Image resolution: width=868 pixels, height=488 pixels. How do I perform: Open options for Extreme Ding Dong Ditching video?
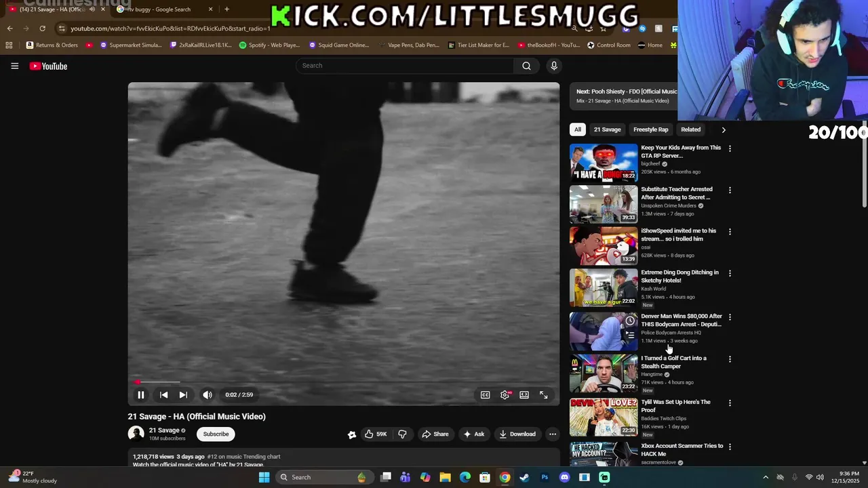[730, 273]
